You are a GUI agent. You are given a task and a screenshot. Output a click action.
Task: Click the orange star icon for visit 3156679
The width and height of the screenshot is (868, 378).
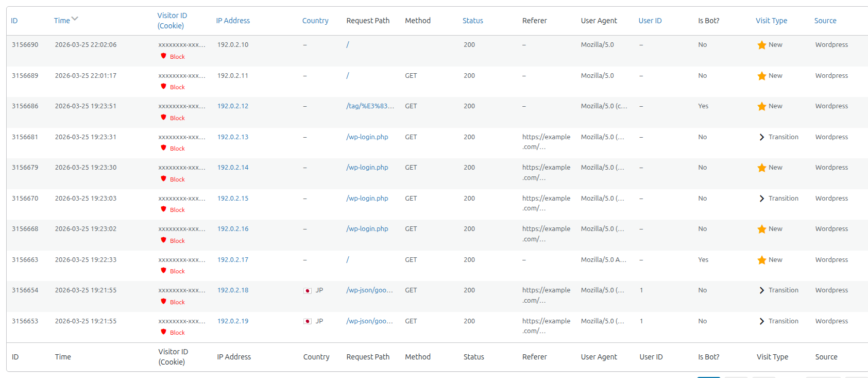[x=762, y=168]
